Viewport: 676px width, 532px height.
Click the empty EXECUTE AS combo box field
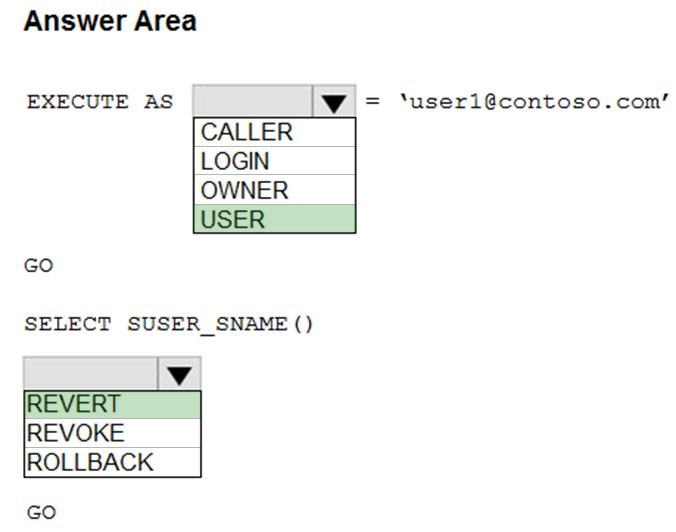coord(252,101)
